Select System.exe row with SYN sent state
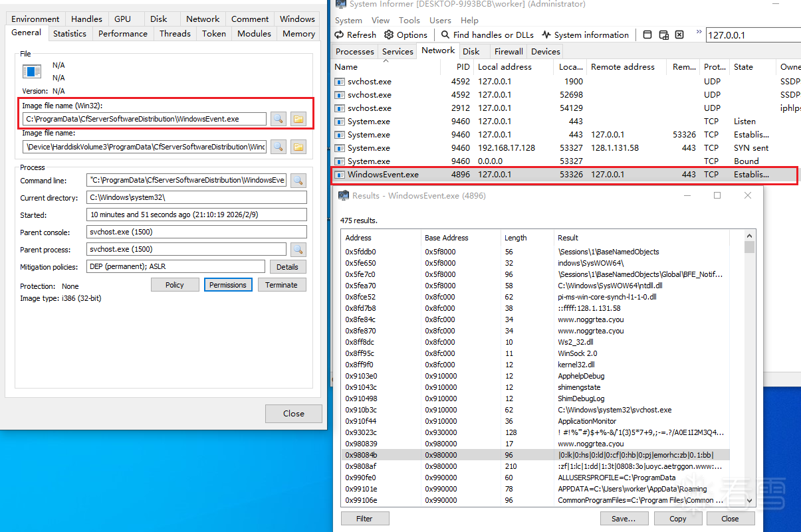801x532 pixels. (x=565, y=148)
